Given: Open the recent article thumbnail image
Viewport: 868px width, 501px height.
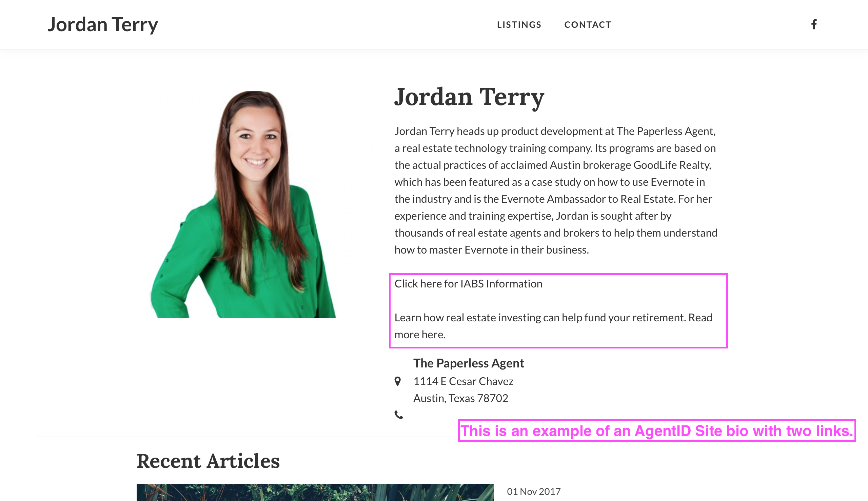Looking at the screenshot, I should click(315, 493).
